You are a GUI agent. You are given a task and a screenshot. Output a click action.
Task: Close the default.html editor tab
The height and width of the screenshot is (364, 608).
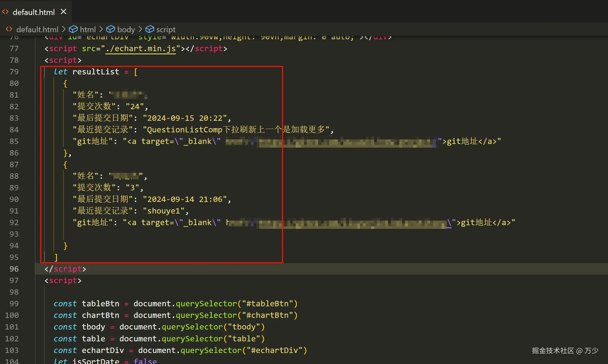pos(64,12)
